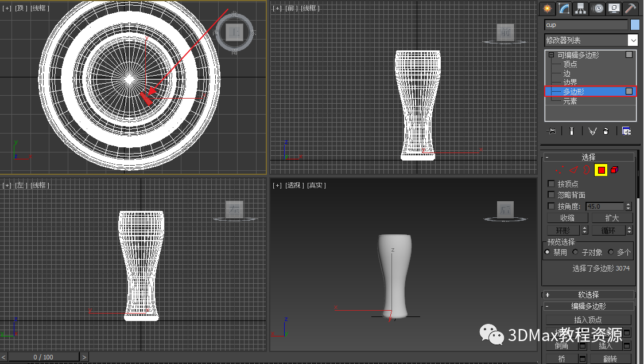Click grey square beside 可编辑多边形
Viewport: 644px width, 364px height.
629,54
